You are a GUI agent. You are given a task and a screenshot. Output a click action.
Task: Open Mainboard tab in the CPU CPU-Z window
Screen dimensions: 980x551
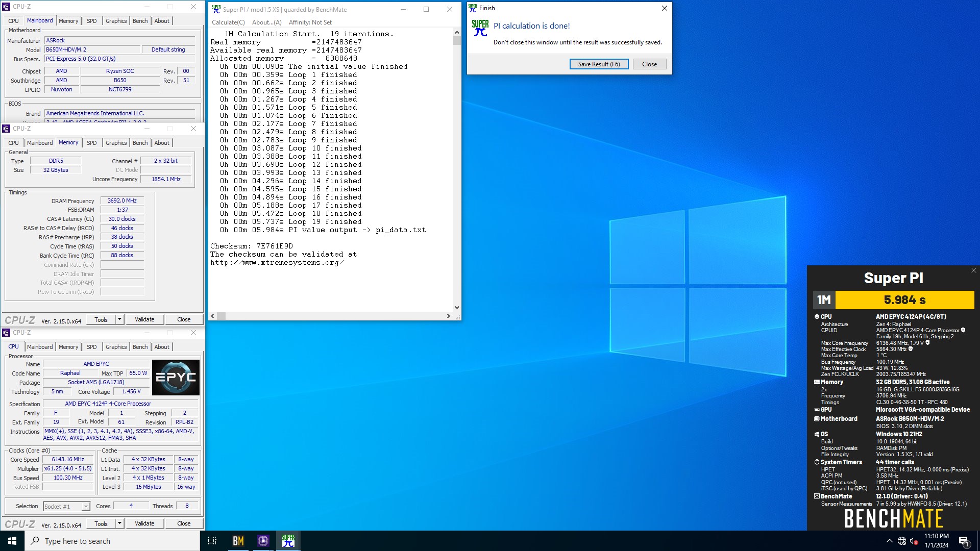point(40,347)
